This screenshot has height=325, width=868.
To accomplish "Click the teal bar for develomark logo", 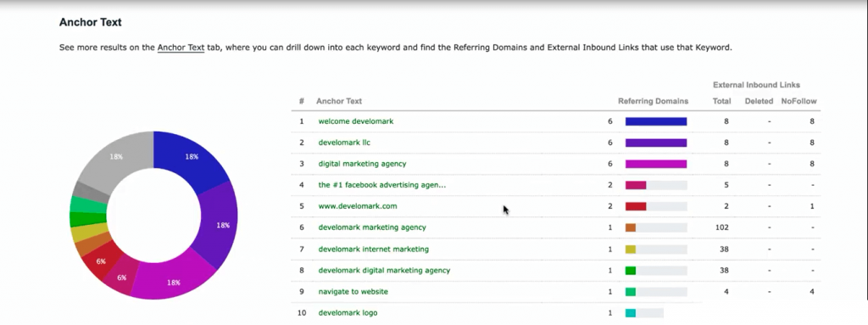I will (631, 313).
